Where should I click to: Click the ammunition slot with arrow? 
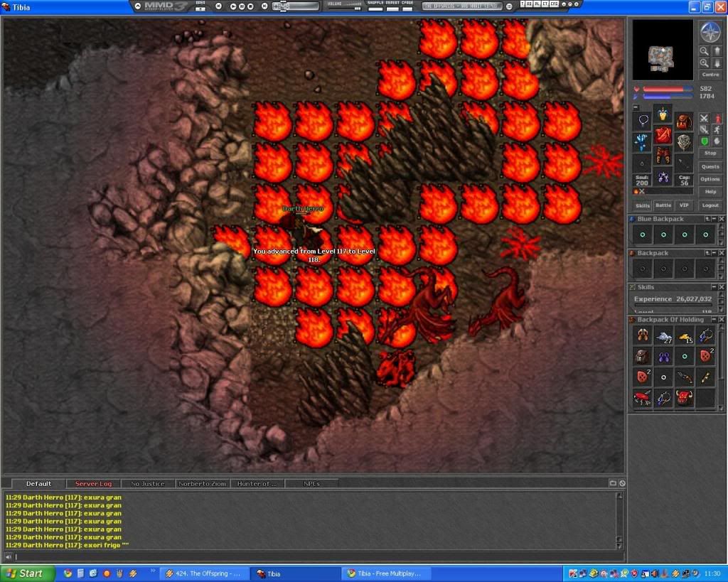(683, 163)
